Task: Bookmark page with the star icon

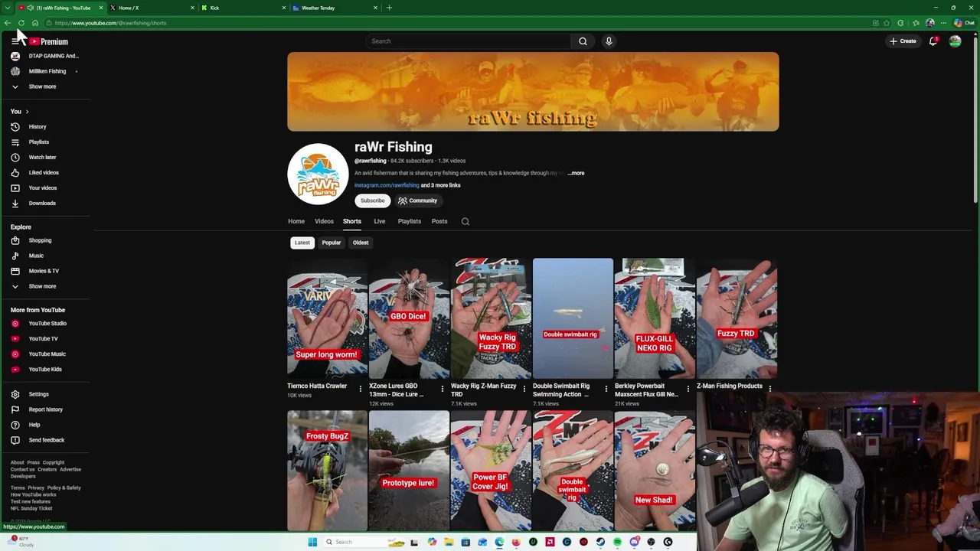Action: coord(887,23)
